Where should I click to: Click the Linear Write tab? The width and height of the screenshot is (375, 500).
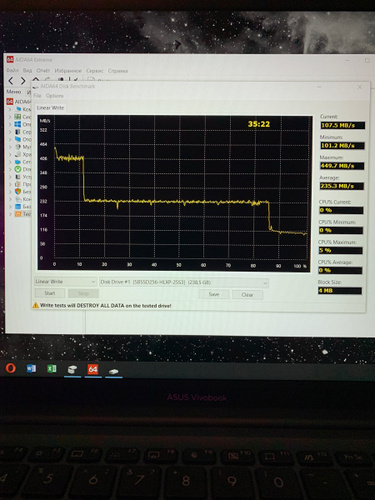(x=50, y=108)
